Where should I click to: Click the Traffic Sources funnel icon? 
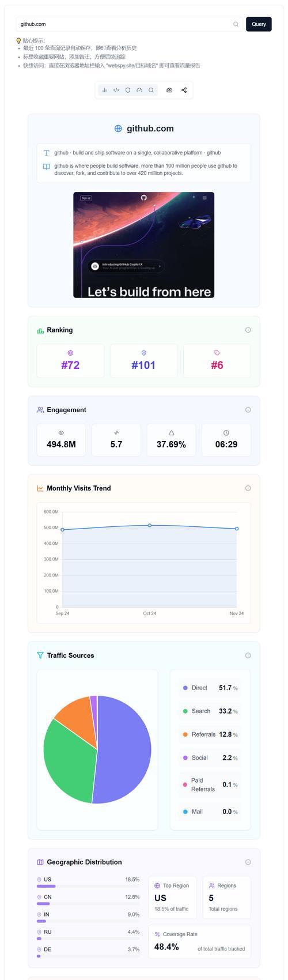pyautogui.click(x=40, y=655)
